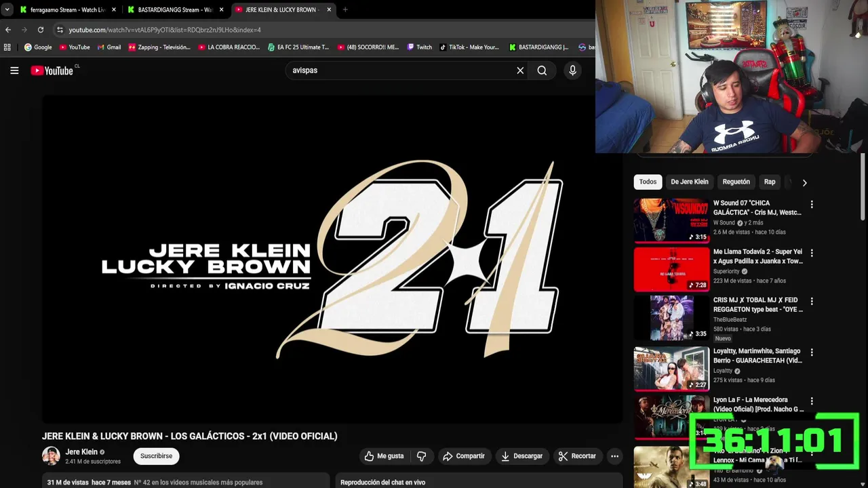The image size is (868, 488).
Task: Open the (48) SOCORRO!! ME... bookmark
Action: 368,47
